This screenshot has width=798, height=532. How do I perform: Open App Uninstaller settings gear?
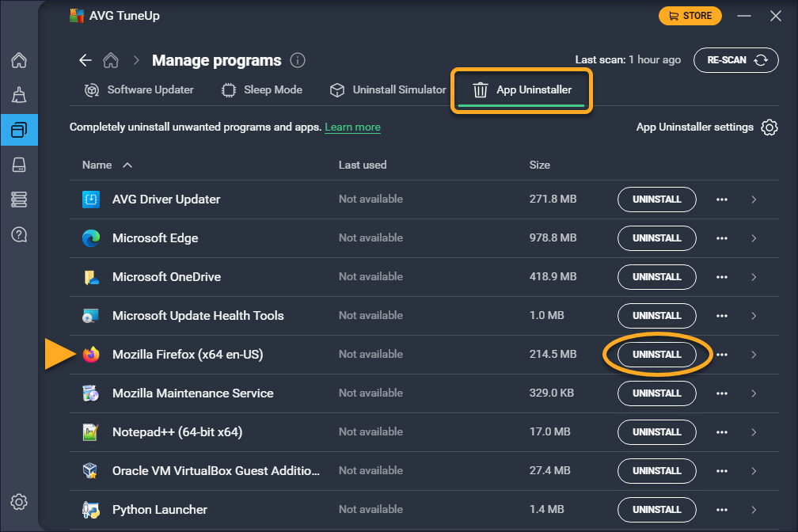click(x=769, y=127)
